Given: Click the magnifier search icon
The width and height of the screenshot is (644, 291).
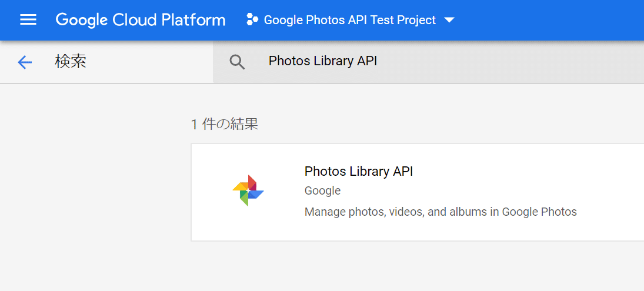Looking at the screenshot, I should 237,62.
